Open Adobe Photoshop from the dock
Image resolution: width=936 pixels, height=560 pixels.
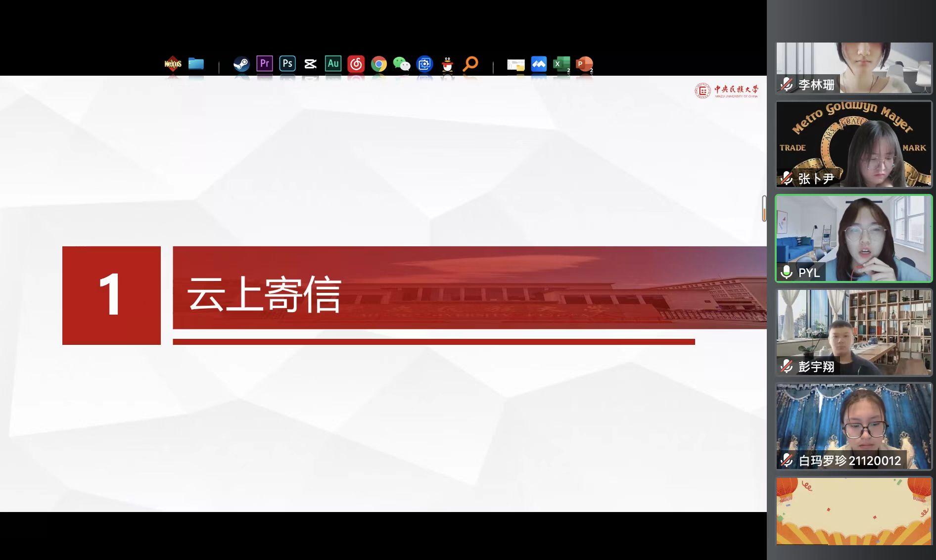click(x=287, y=64)
